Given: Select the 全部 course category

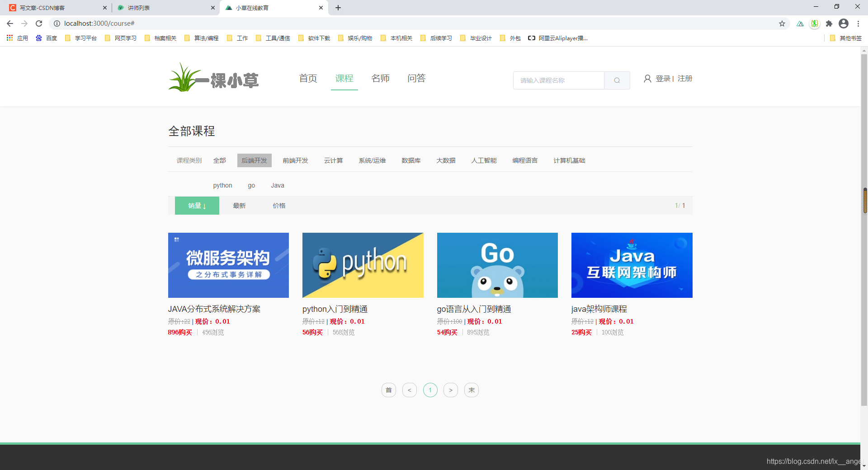Looking at the screenshot, I should pos(220,160).
